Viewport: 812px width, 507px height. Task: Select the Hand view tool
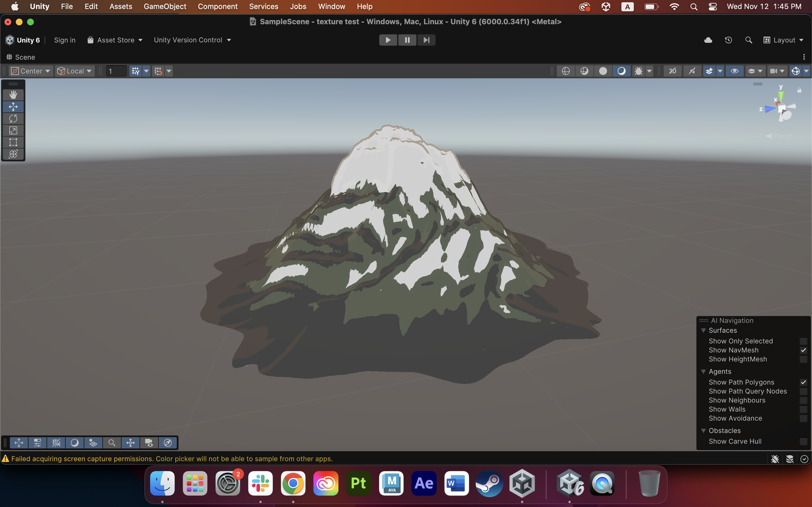coord(13,95)
